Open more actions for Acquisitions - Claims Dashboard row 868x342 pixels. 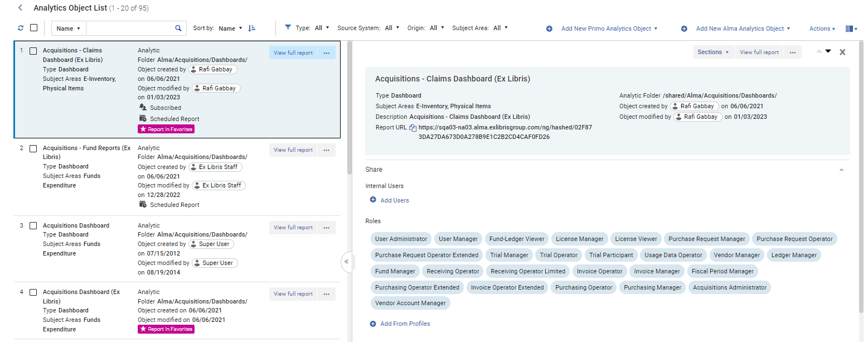(327, 52)
